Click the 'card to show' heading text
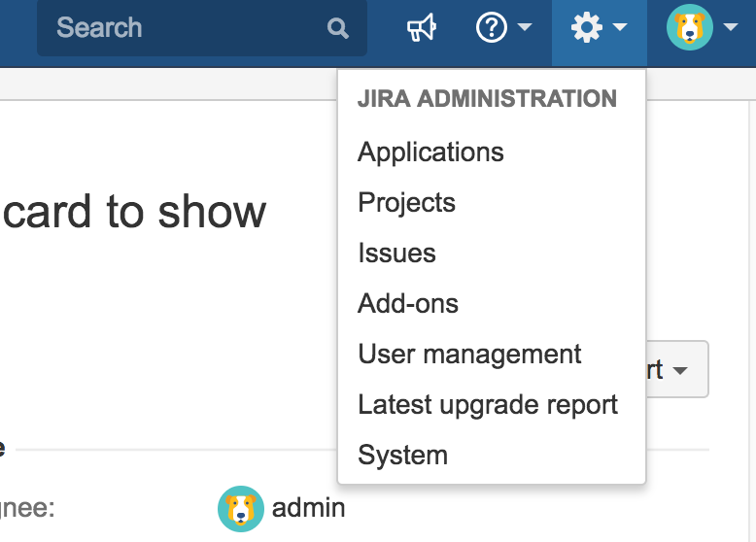Screen dimensions: 756x542 (x=134, y=212)
